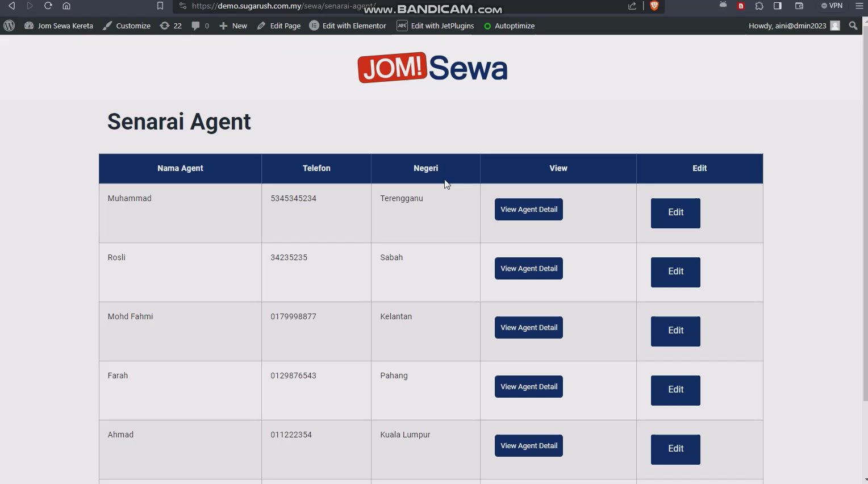Go to browser home page icon
The image size is (868, 484).
(x=66, y=6)
